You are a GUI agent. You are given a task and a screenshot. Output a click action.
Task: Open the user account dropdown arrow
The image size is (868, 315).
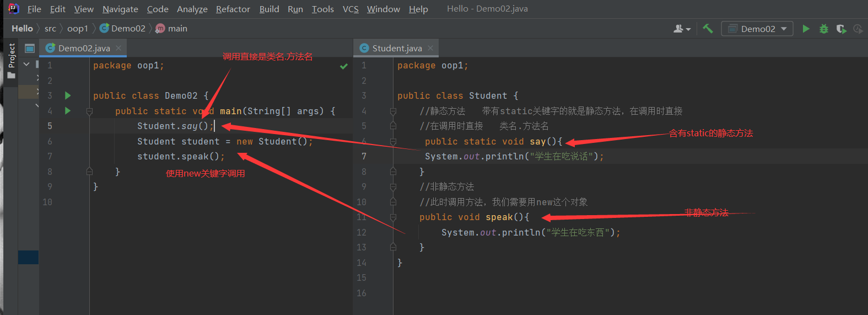tap(688, 29)
